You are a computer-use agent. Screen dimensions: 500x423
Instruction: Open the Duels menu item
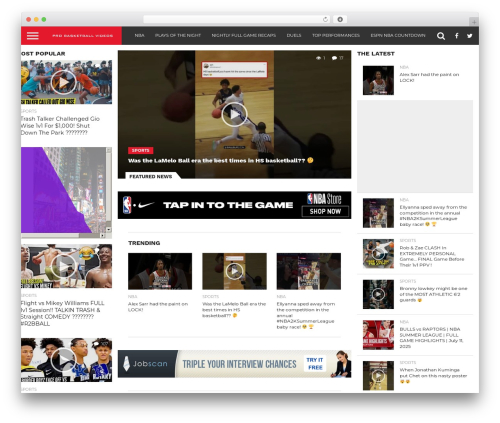click(294, 35)
